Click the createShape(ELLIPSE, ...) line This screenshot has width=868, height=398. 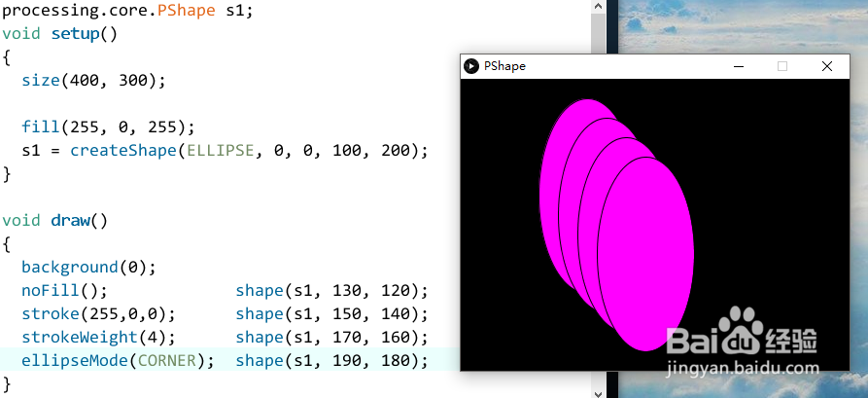point(226,150)
